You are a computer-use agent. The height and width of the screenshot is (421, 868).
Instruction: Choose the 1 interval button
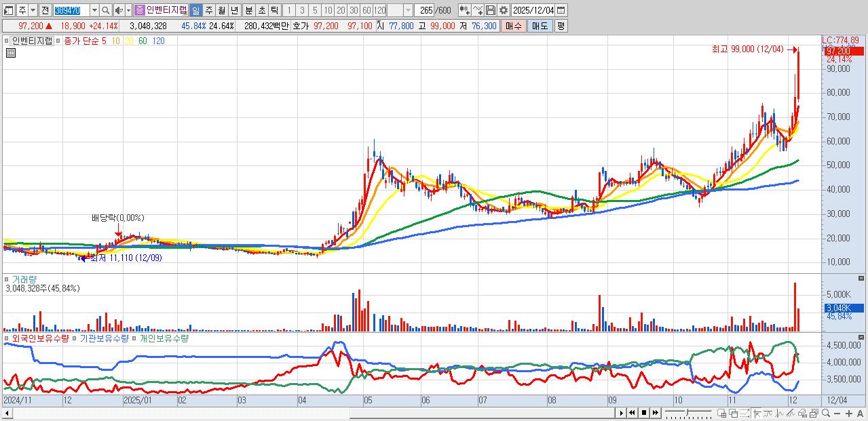tap(288, 10)
